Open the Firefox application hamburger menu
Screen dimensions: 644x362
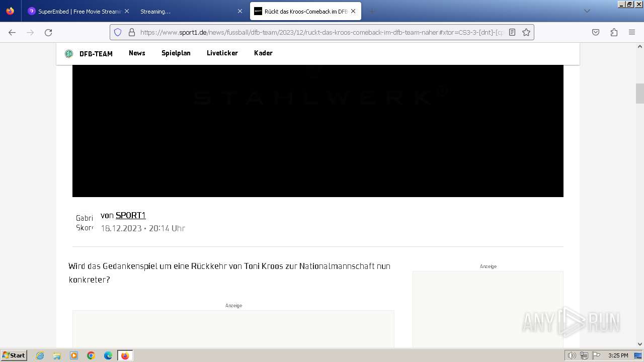[x=632, y=32]
